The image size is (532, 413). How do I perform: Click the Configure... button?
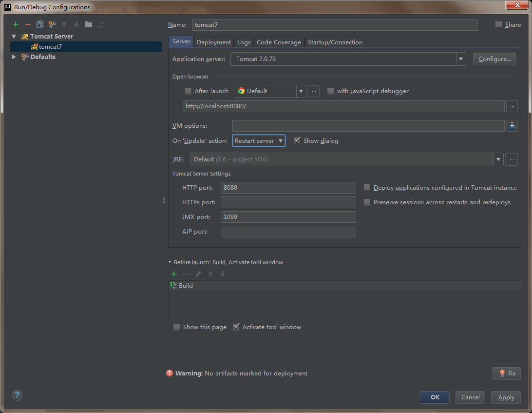[494, 59]
